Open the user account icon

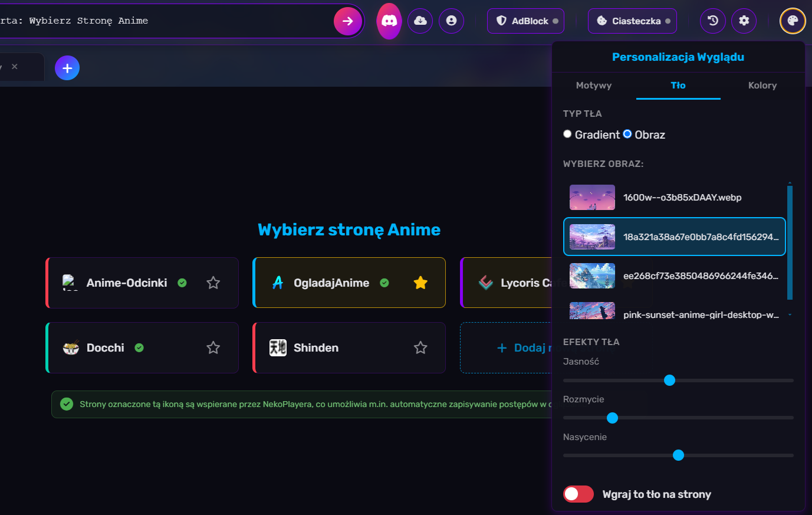point(451,21)
